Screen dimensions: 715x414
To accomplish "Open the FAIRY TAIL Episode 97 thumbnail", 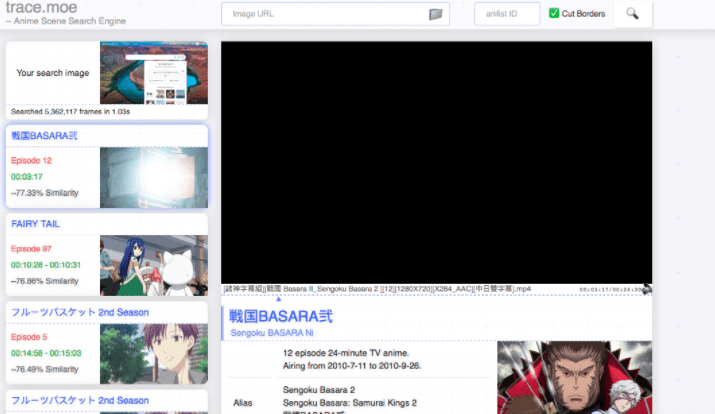I will pos(153,265).
